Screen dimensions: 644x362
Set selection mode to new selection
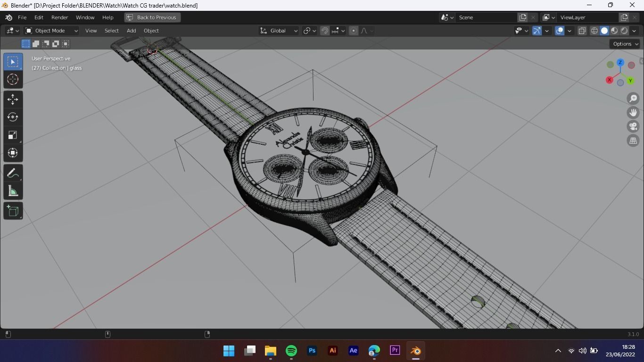26,44
